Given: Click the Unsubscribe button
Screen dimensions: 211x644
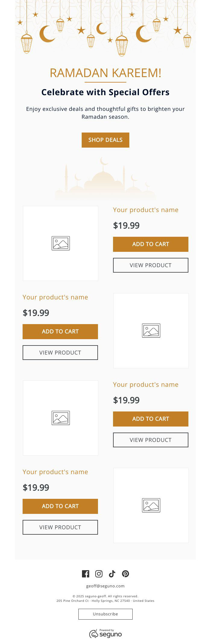Looking at the screenshot, I should pos(105,614).
